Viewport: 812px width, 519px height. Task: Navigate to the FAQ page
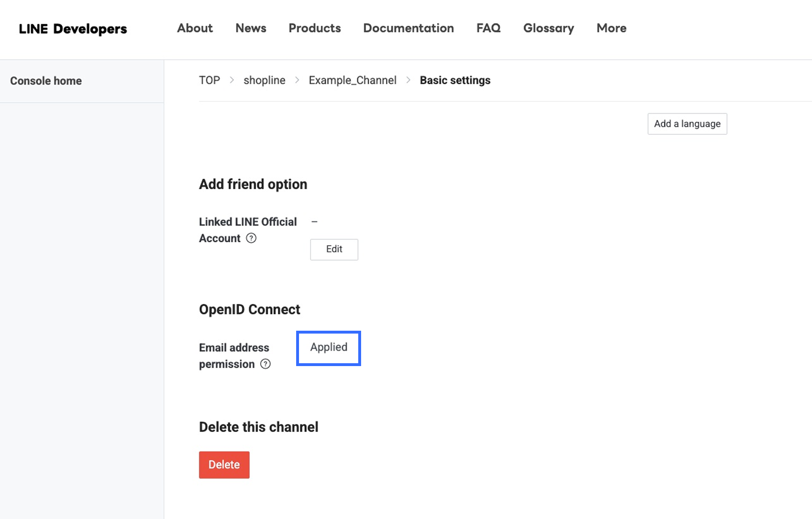click(488, 28)
